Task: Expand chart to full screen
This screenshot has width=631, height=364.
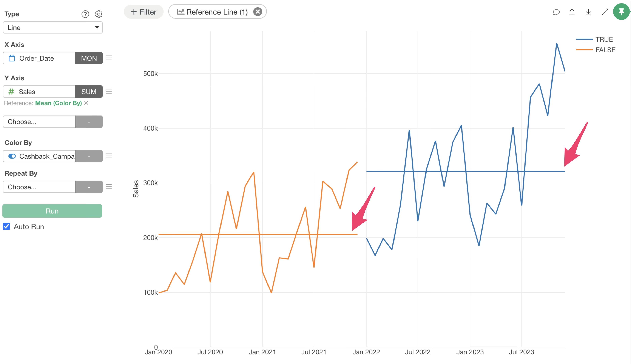Action: (605, 12)
